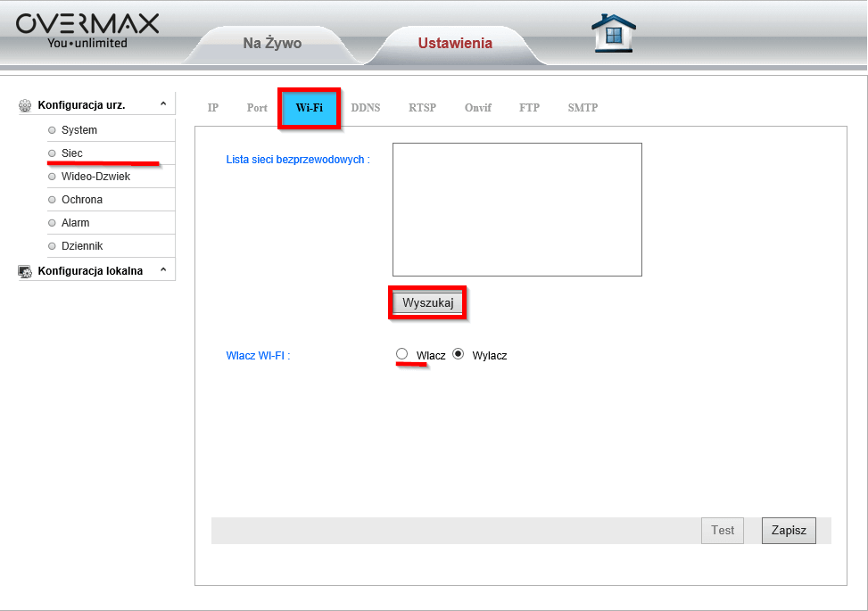
Task: Open the IP settings tab
Action: (212, 108)
